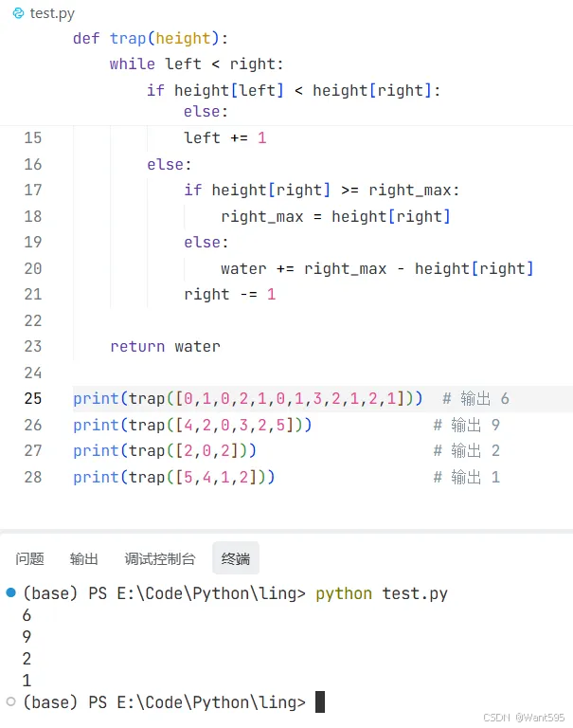Click 'right_max = height[right]' assignment
Viewport: 573px width, 728px height.
[335, 216]
